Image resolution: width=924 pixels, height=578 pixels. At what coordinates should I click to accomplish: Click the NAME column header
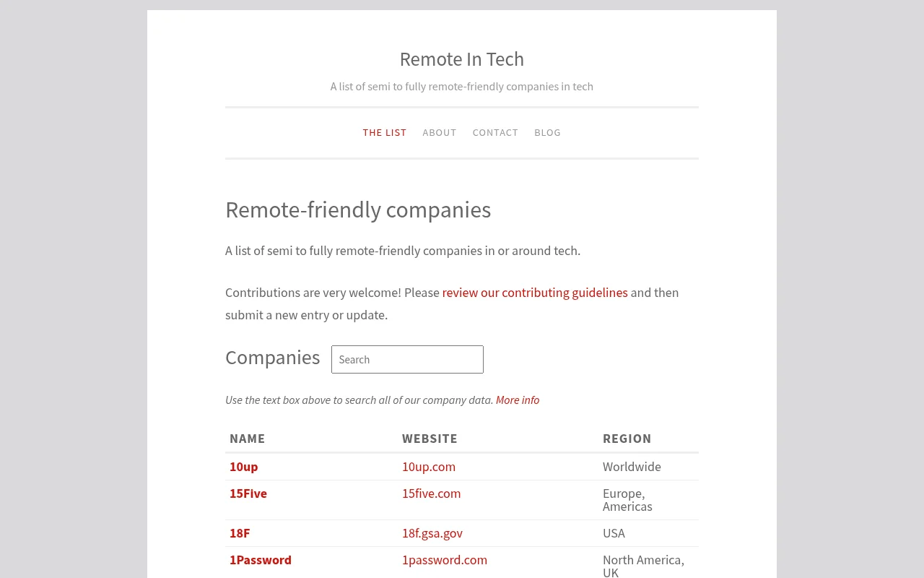248,439
